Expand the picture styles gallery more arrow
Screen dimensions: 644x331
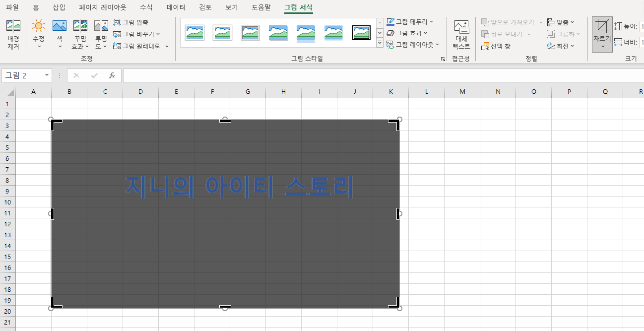(380, 43)
